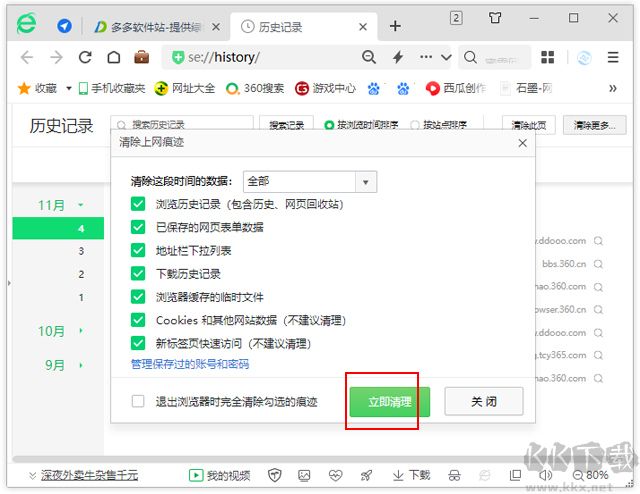Click the 搜索记录 button
This screenshot has width=640, height=494.
tap(287, 125)
